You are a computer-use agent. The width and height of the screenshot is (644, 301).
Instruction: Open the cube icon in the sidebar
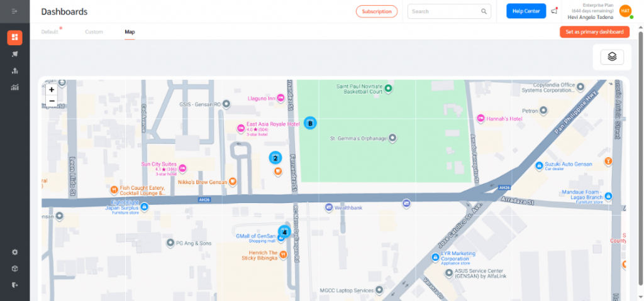point(15,268)
